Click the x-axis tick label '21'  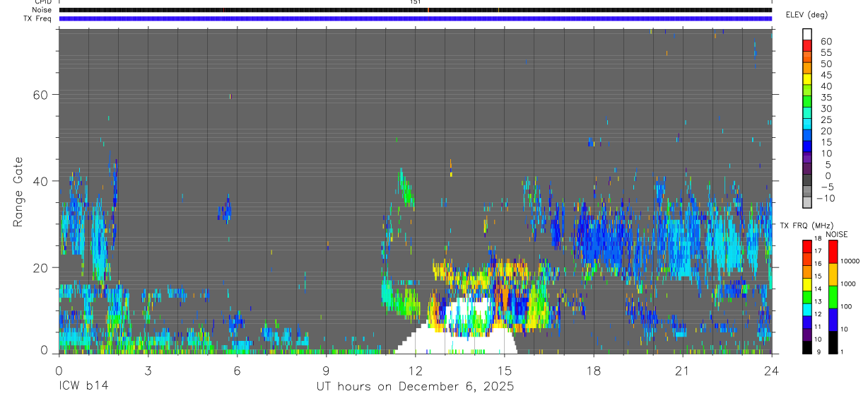[683, 371]
